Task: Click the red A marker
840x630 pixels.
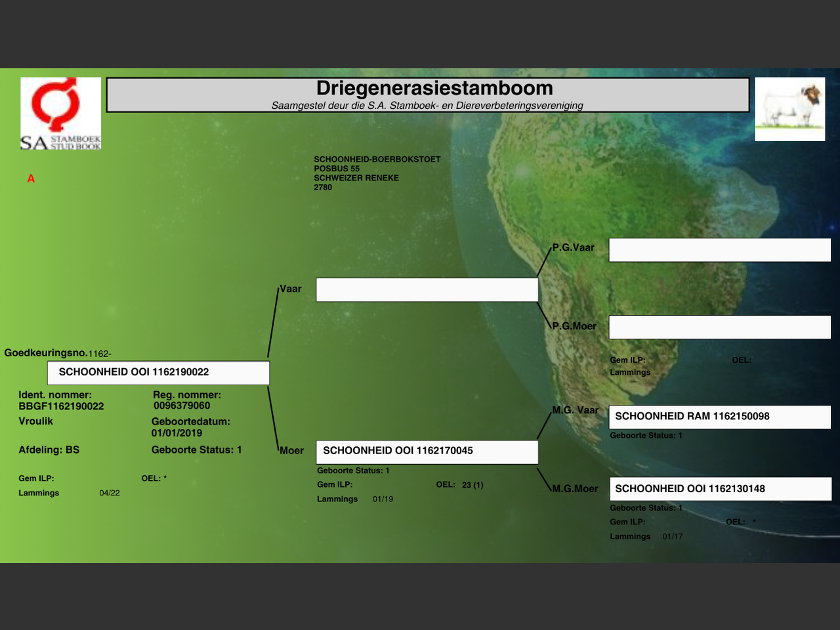Action: 30,178
